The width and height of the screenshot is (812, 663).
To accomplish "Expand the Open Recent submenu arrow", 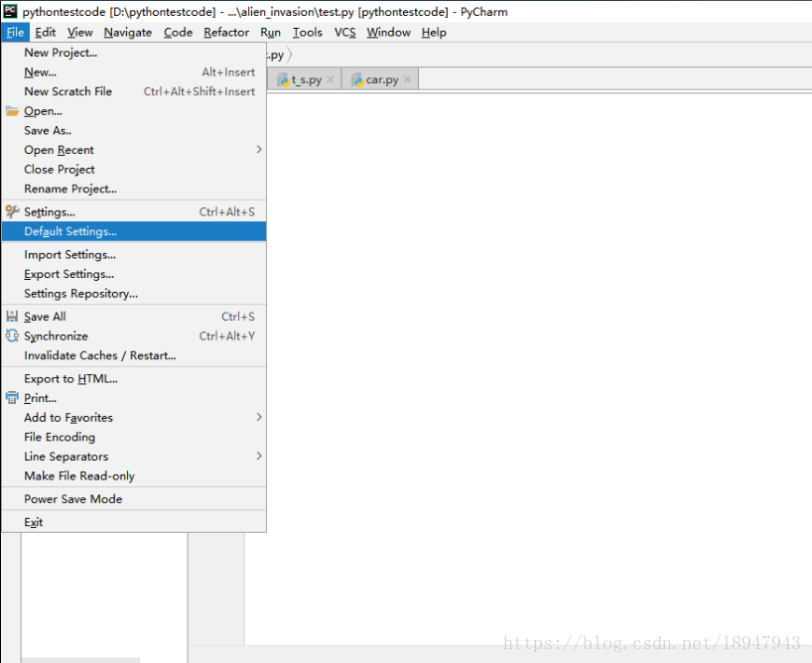I will pyautogui.click(x=259, y=149).
